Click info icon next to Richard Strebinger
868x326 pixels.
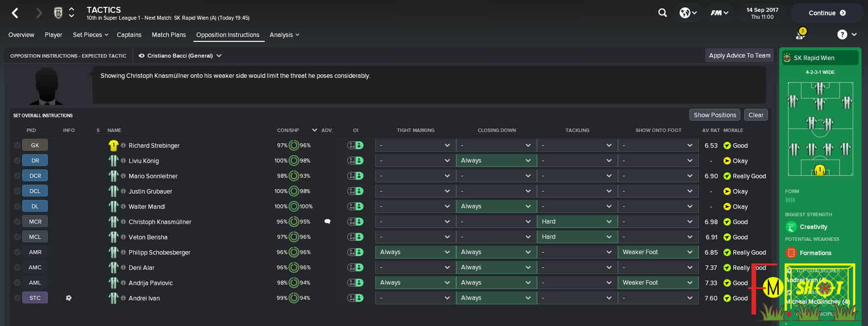point(123,145)
